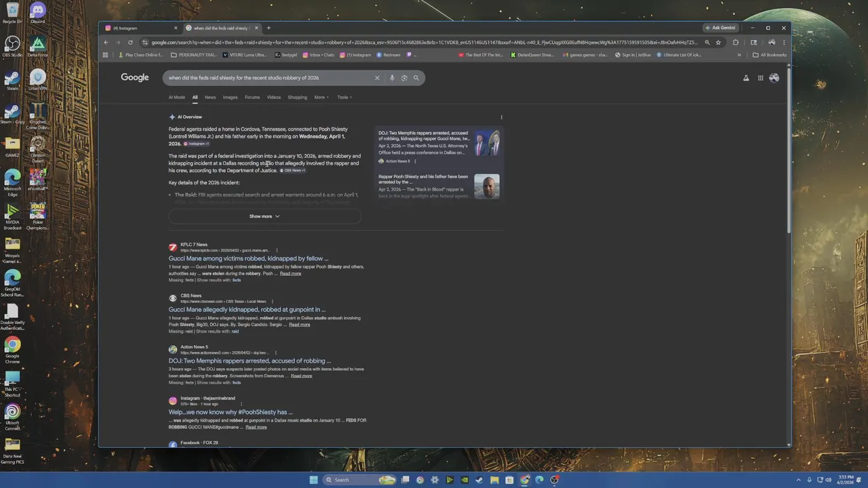Open a new Chrome tab

pyautogui.click(x=269, y=28)
